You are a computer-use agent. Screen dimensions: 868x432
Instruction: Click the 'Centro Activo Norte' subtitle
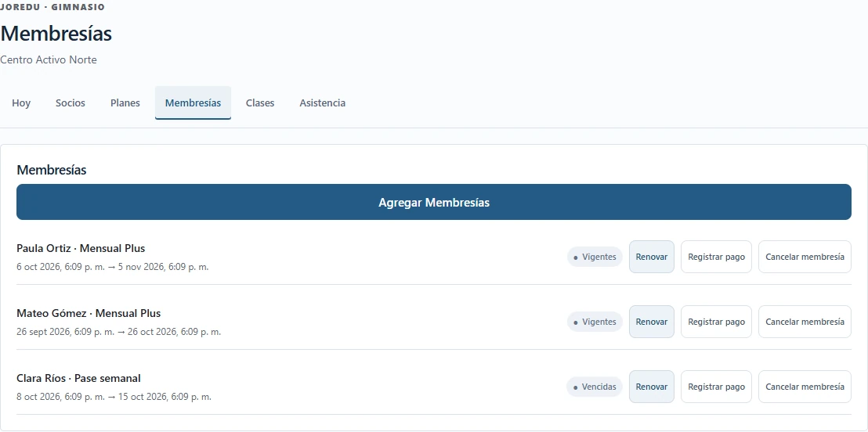(x=49, y=59)
